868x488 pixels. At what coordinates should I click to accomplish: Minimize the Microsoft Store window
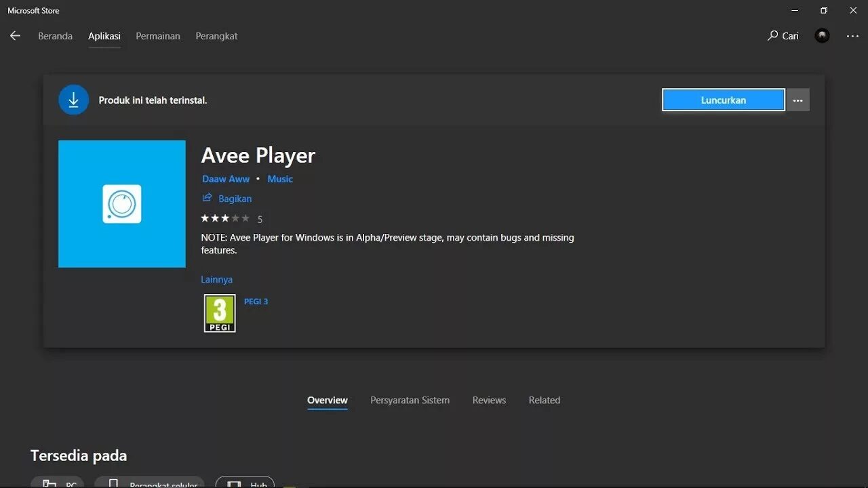pos(794,10)
